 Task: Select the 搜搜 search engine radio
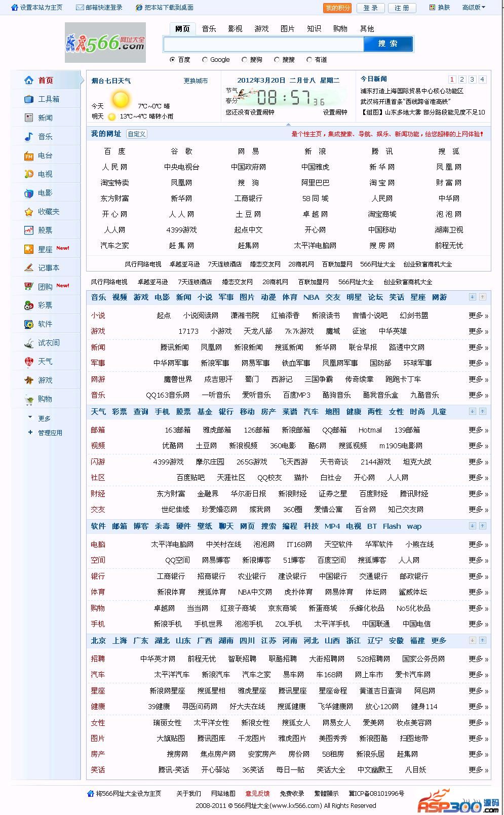click(x=277, y=60)
